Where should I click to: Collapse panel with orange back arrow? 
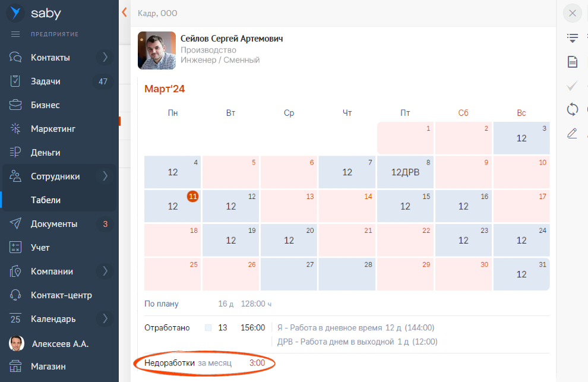[x=124, y=12]
